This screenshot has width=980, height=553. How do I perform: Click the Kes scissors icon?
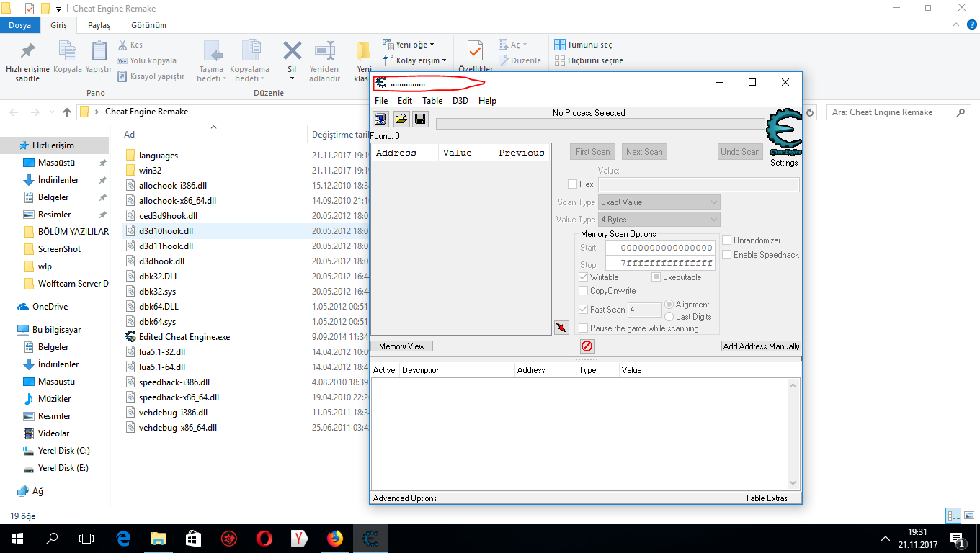tap(122, 45)
